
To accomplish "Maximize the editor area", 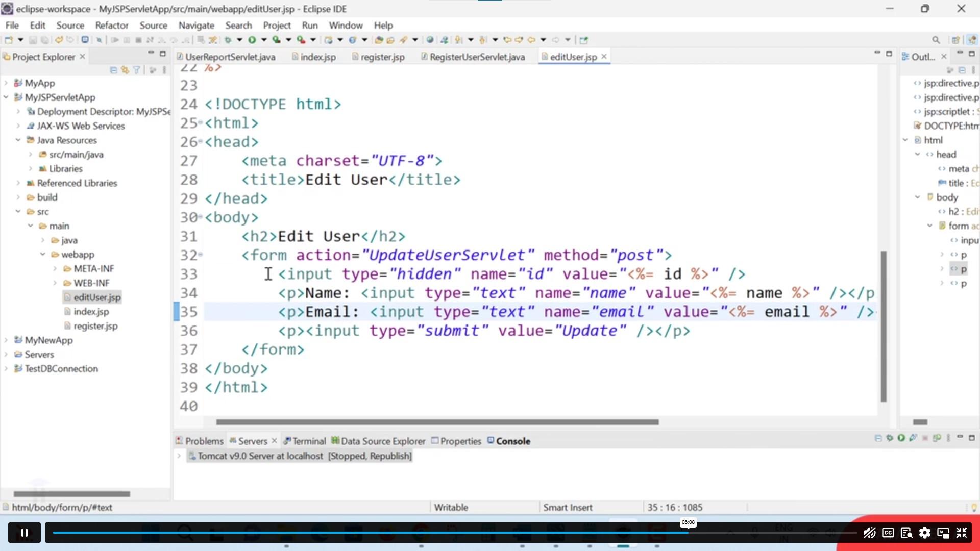I will pyautogui.click(x=890, y=53).
